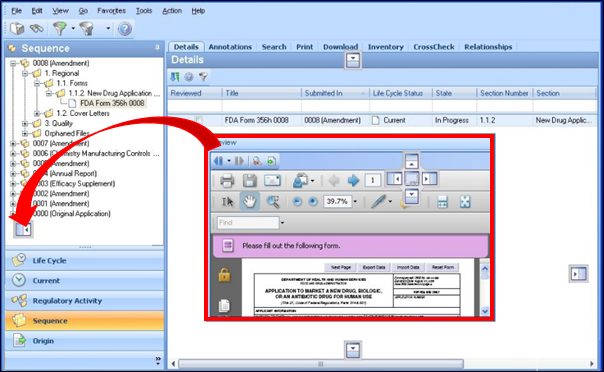Open dropdown arrow next to green filter
Viewport: 604px width, 372px height.
(x=73, y=28)
